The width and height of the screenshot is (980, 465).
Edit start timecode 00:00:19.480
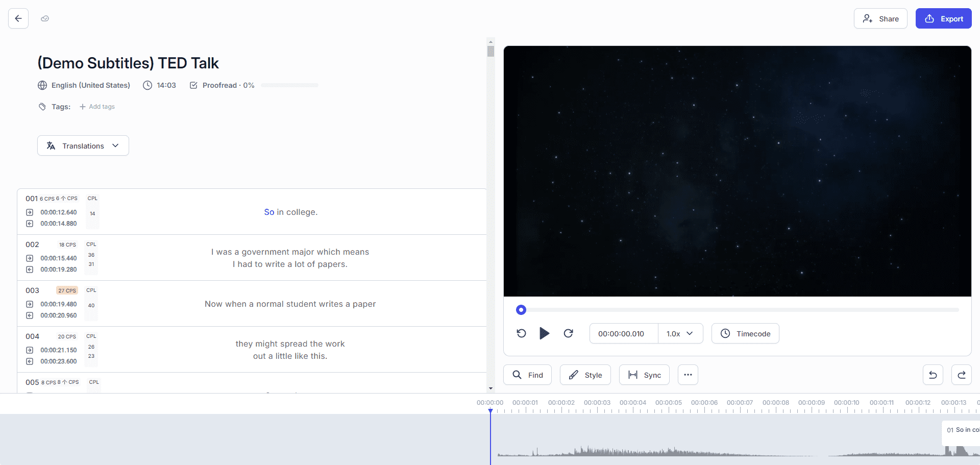tap(59, 304)
